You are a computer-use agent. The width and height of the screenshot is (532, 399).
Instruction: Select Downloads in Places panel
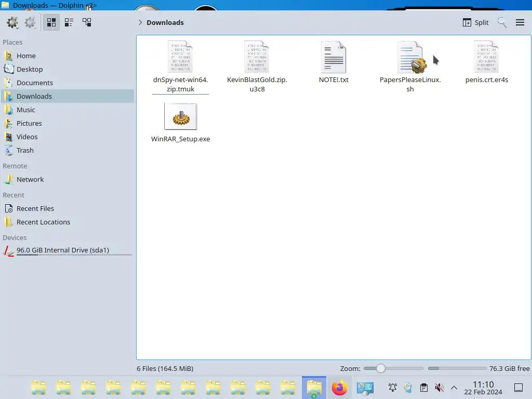pyautogui.click(x=67, y=96)
